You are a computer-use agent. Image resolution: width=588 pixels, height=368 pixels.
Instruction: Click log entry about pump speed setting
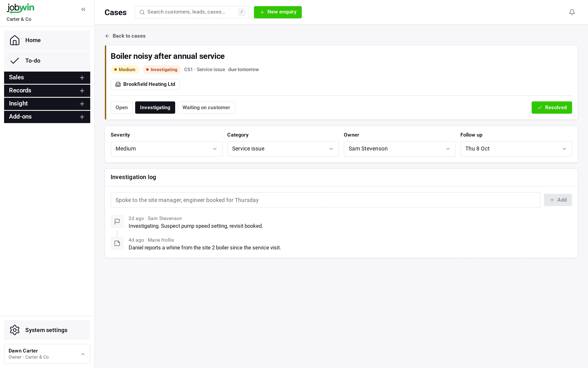tap(196, 226)
